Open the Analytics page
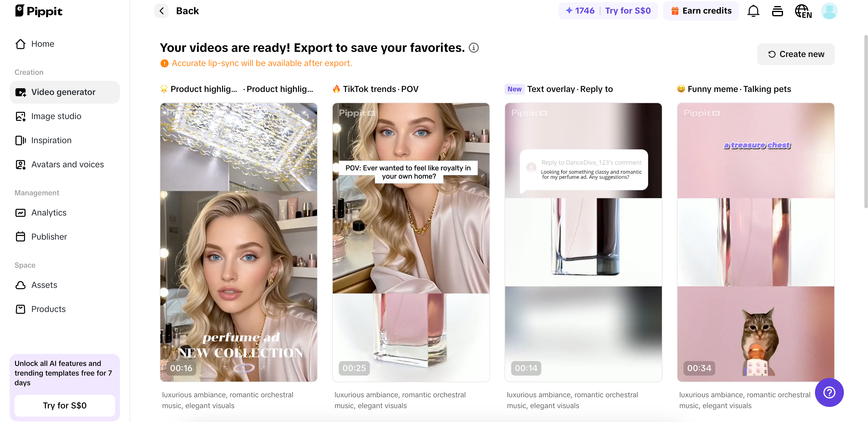868x422 pixels. coord(49,213)
